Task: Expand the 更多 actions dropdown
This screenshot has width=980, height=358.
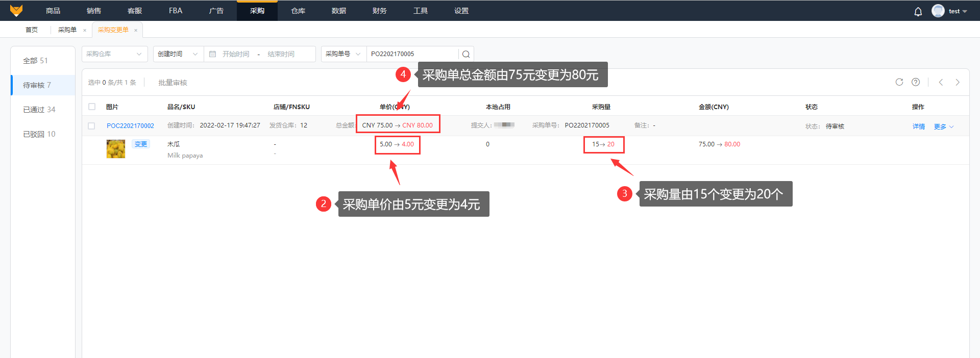Action: coord(943,126)
